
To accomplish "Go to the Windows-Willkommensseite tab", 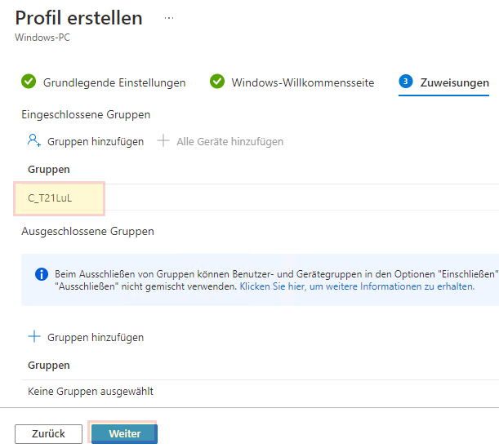I will point(292,82).
